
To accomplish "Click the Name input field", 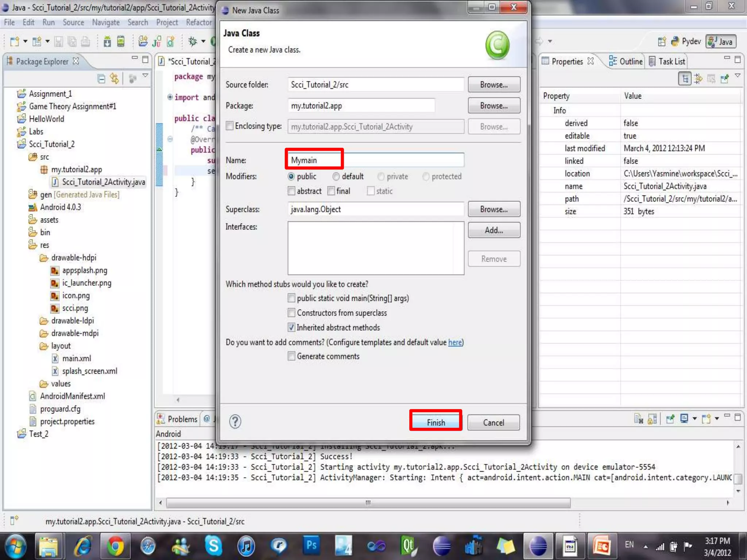I will coord(376,160).
